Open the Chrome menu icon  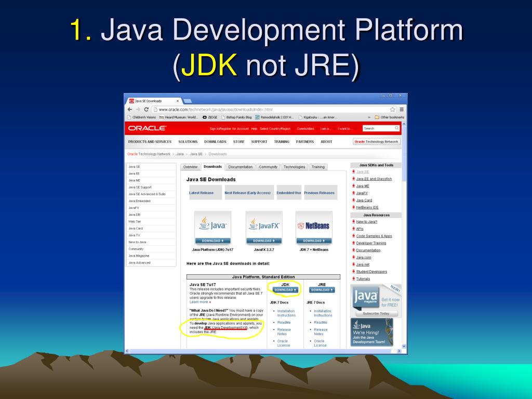402,109
